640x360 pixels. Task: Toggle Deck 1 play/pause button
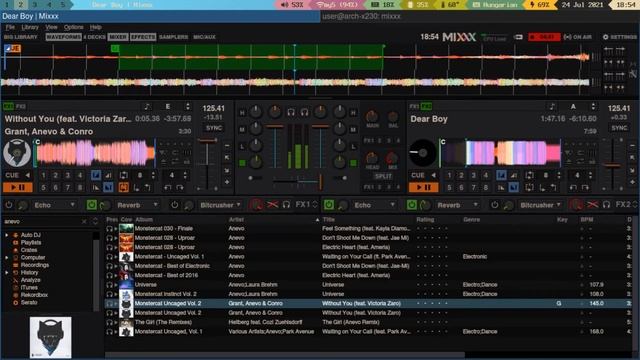[18, 187]
